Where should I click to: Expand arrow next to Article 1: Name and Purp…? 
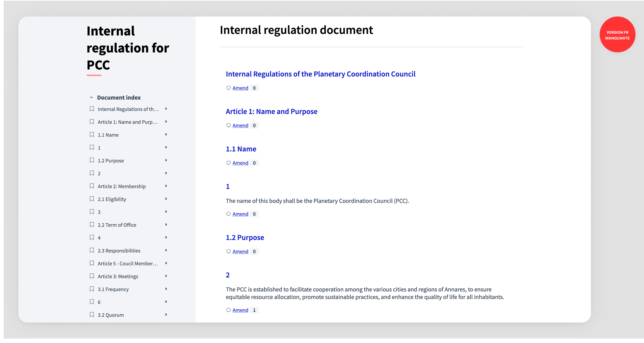click(166, 122)
